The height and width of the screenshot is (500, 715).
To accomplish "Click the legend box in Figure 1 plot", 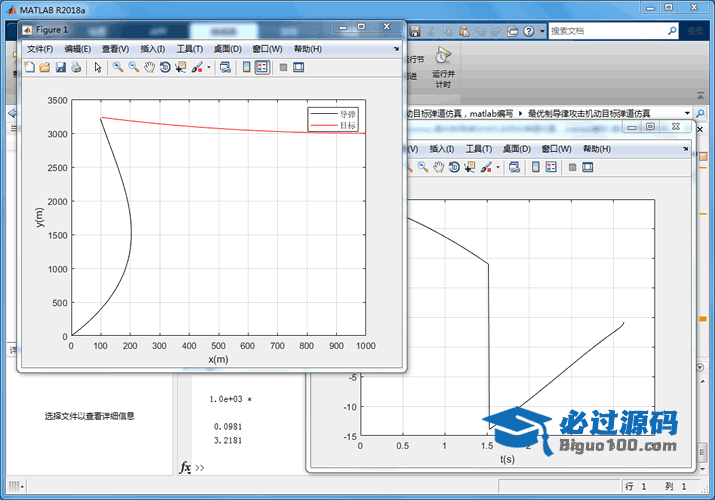I will pyautogui.click(x=333, y=119).
